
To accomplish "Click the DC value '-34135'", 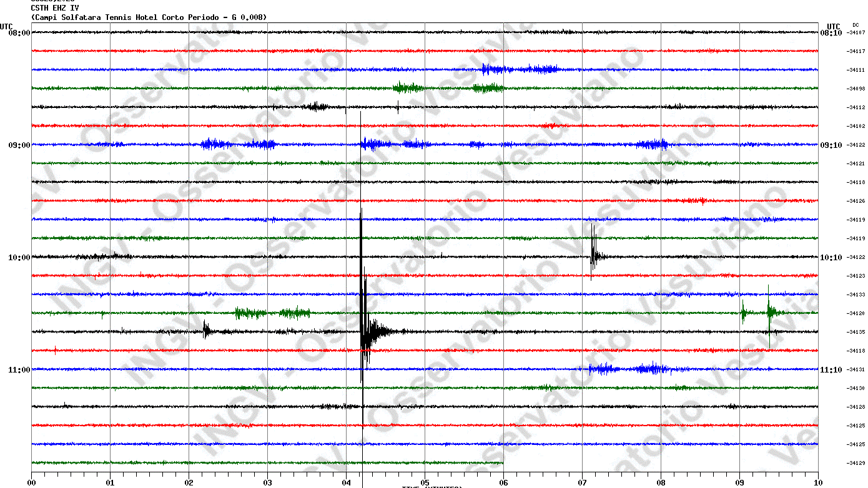I will [x=856, y=332].
